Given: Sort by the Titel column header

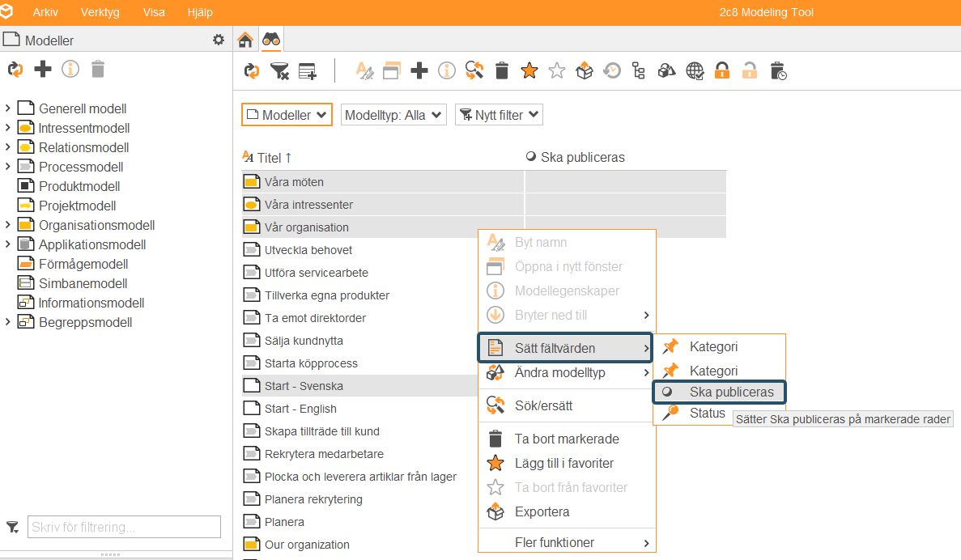Looking at the screenshot, I should (x=267, y=158).
